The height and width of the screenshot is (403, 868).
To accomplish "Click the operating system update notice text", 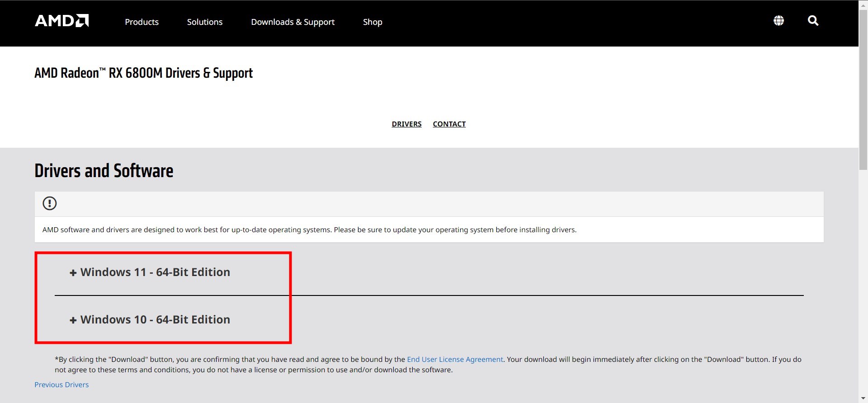I will coord(310,230).
